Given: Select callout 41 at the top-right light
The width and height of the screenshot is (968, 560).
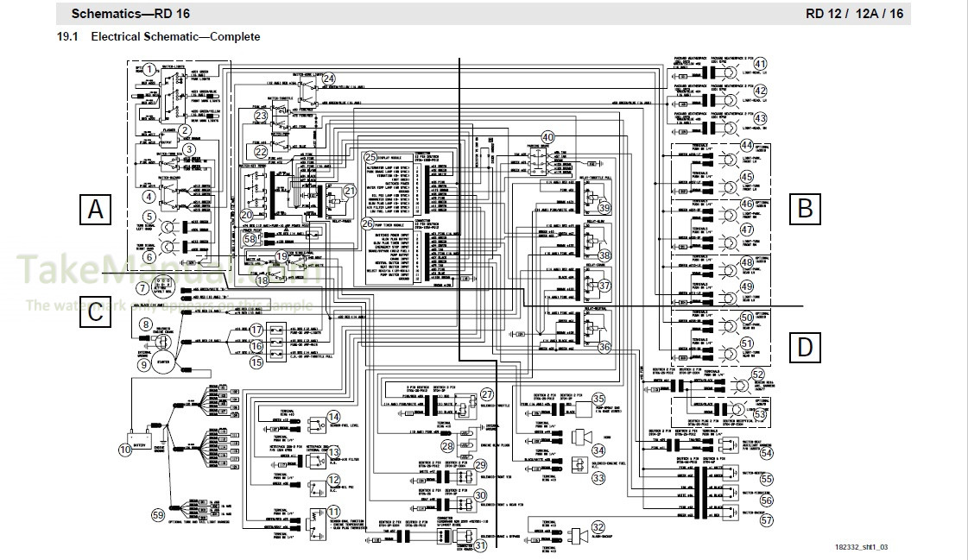Looking at the screenshot, I should pos(759,64).
